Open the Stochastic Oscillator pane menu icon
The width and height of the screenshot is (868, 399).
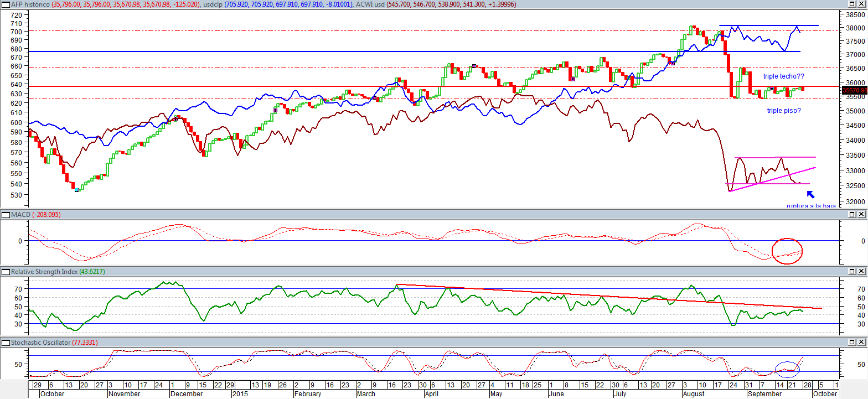click(x=6, y=343)
